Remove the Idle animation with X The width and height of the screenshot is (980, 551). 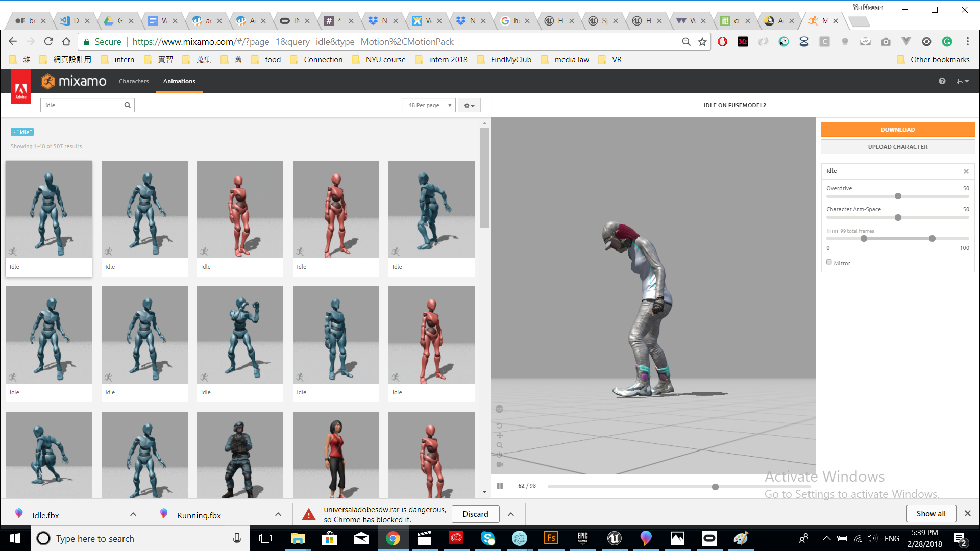coord(966,171)
